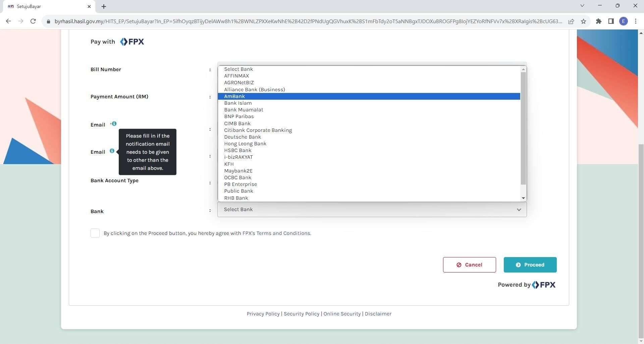Open the Security Policy link

pos(302,314)
